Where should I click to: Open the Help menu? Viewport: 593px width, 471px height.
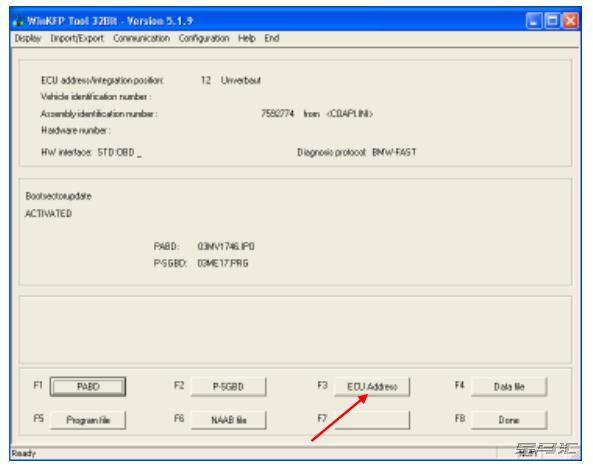pyautogui.click(x=247, y=38)
